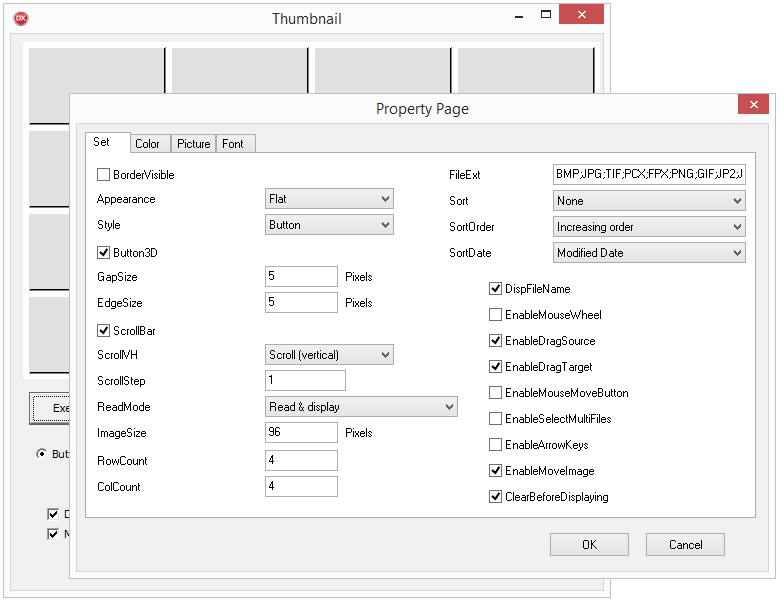Image resolution: width=784 pixels, height=601 pixels.
Task: Open the SortOrder dropdown list
Action: tap(649, 227)
